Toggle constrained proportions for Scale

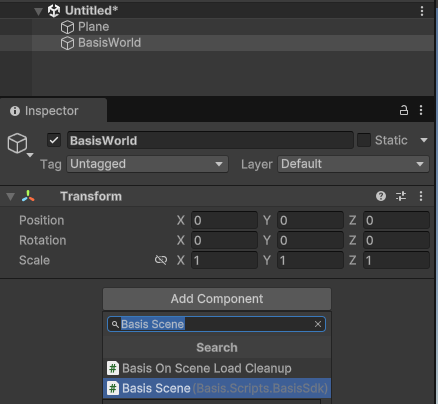161,260
